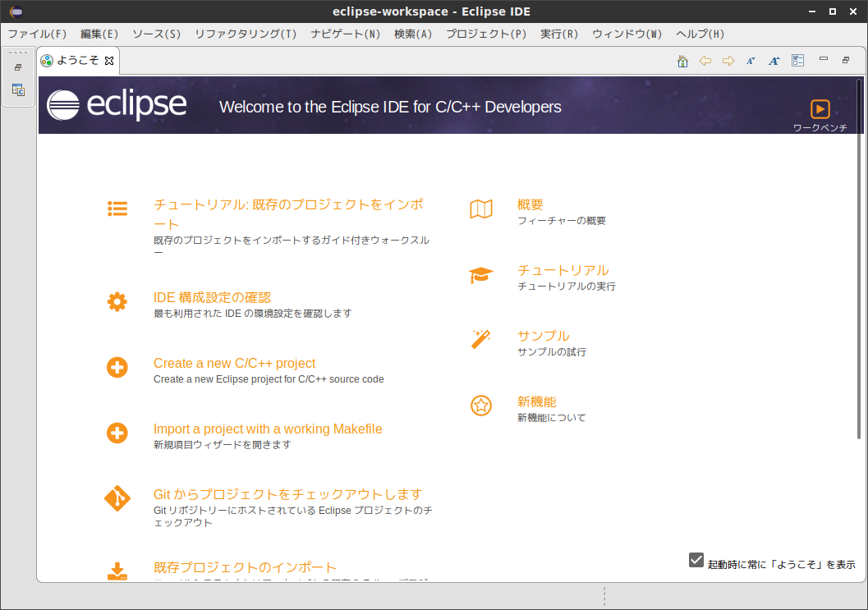Open the 検索(A) menu
The width and height of the screenshot is (868, 610).
point(413,34)
